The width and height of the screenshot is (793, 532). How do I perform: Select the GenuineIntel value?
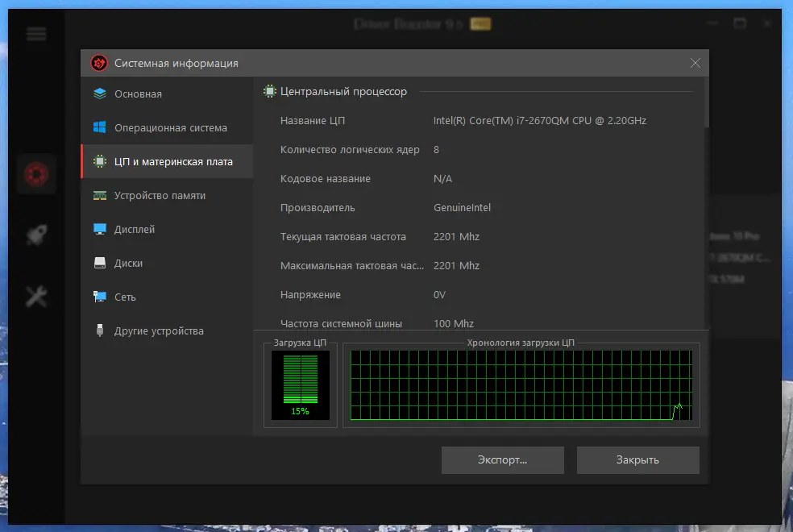coord(462,208)
